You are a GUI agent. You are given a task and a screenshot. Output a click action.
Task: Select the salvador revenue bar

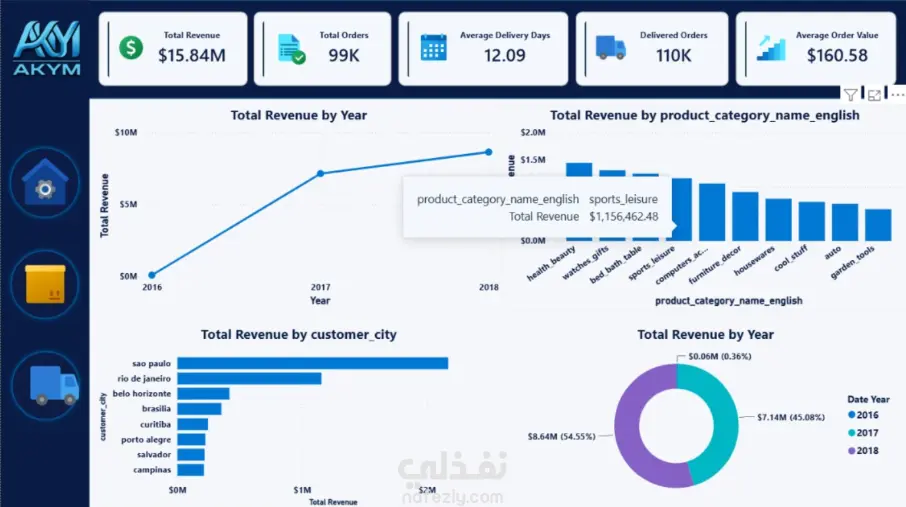pyautogui.click(x=191, y=454)
